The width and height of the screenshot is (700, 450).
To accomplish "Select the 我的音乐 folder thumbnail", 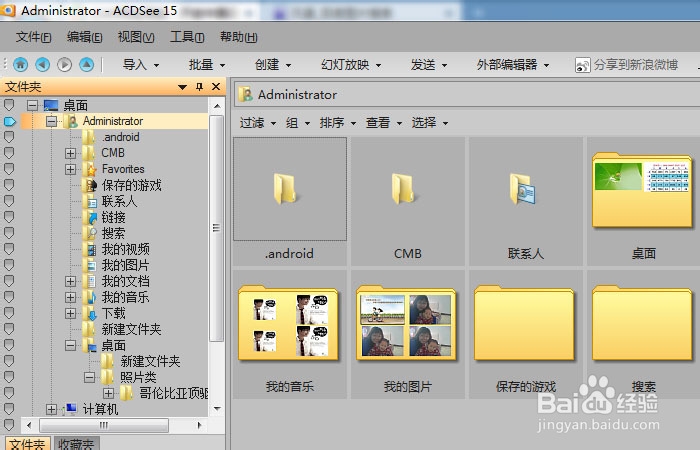I will pyautogui.click(x=289, y=335).
